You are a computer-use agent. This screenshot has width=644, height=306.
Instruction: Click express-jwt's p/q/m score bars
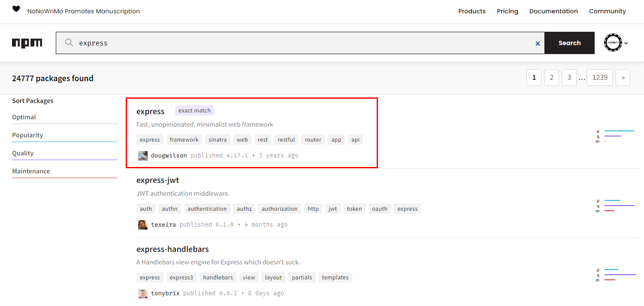click(x=616, y=206)
